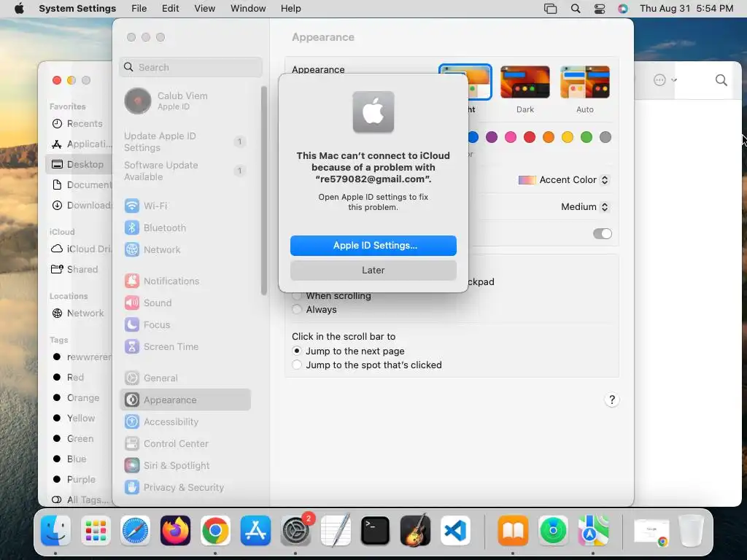Open GarageBand from the Dock
Viewport: 747px width, 560px height.
coord(415,531)
